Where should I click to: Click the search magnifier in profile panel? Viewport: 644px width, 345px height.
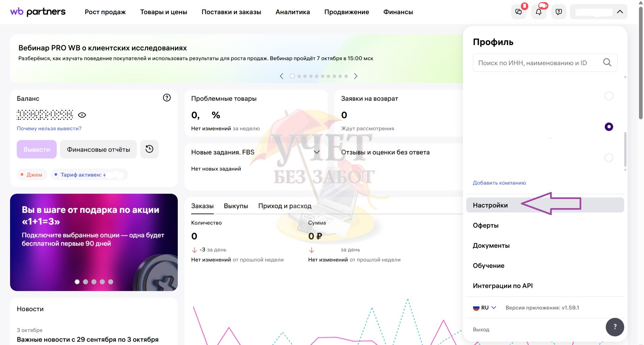coord(607,62)
